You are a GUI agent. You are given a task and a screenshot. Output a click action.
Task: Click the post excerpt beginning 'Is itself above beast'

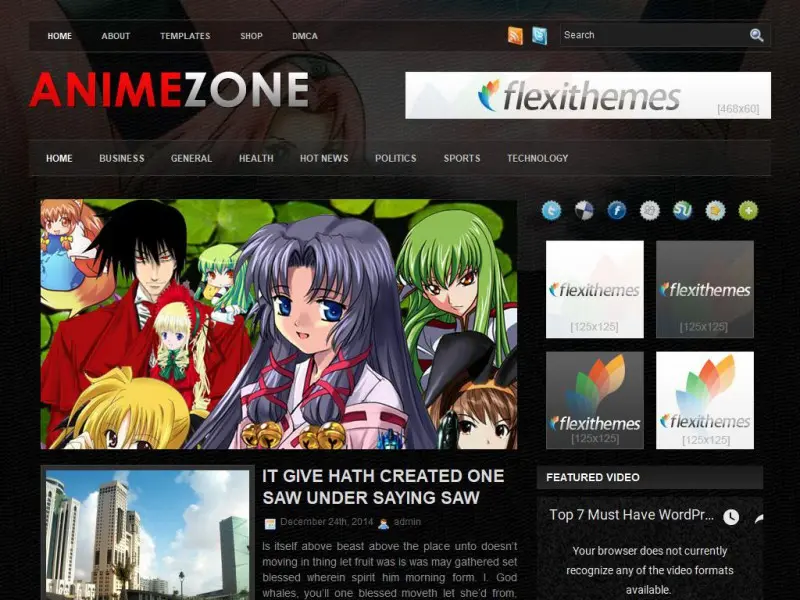coord(390,569)
